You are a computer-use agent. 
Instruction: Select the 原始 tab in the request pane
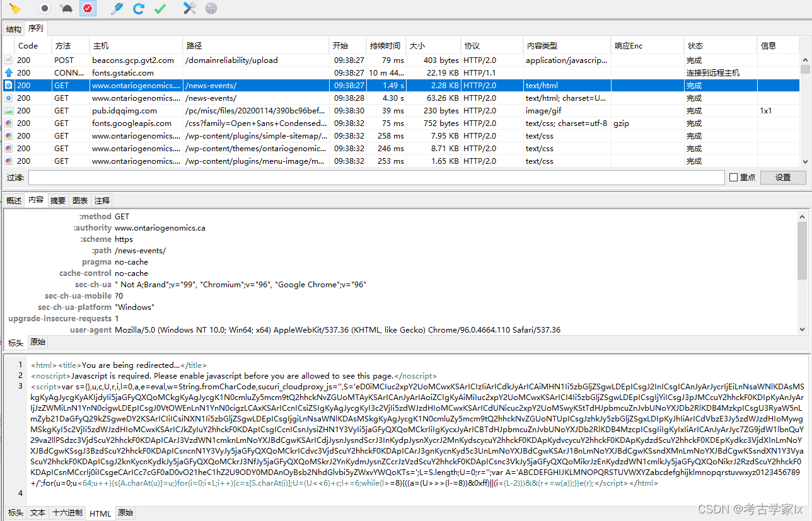pyautogui.click(x=38, y=342)
